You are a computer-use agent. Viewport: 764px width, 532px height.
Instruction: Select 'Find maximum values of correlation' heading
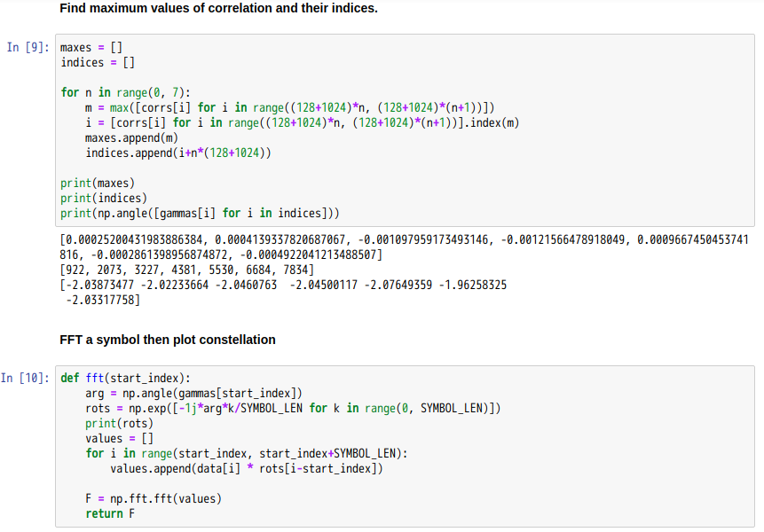(219, 8)
